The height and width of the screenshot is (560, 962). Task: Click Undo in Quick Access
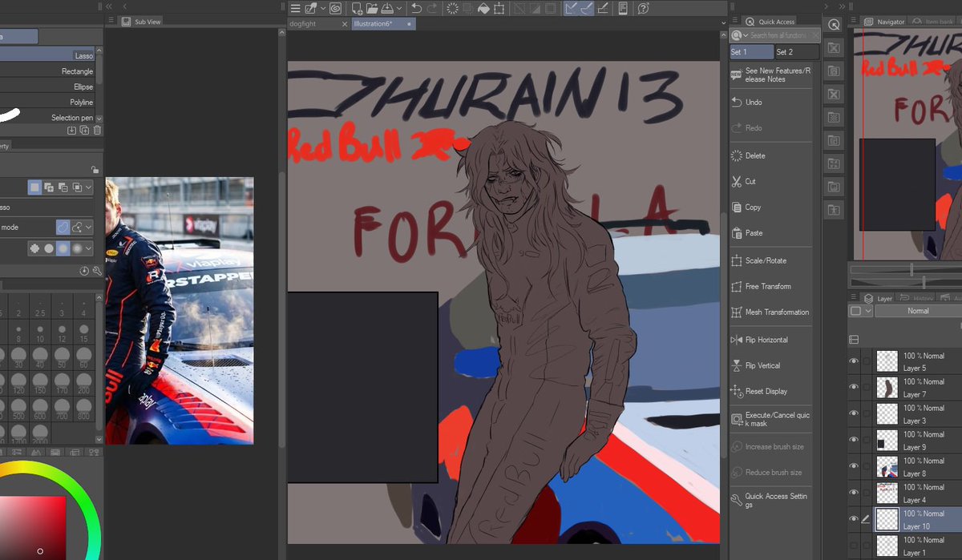(770, 103)
